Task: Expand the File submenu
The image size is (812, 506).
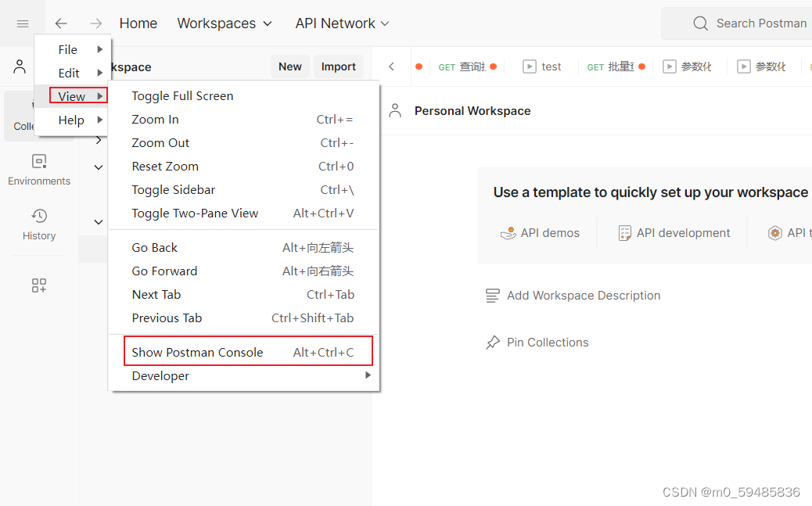Action: (72, 49)
